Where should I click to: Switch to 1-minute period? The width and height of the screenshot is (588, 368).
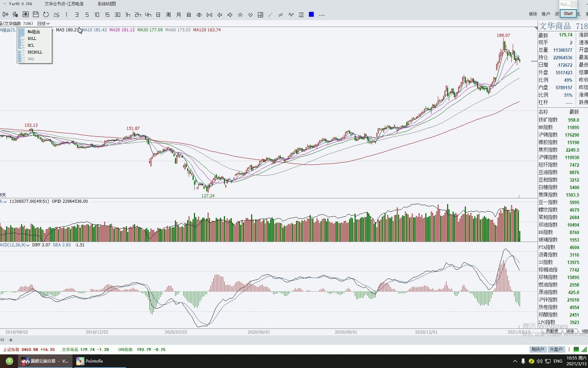66,15
